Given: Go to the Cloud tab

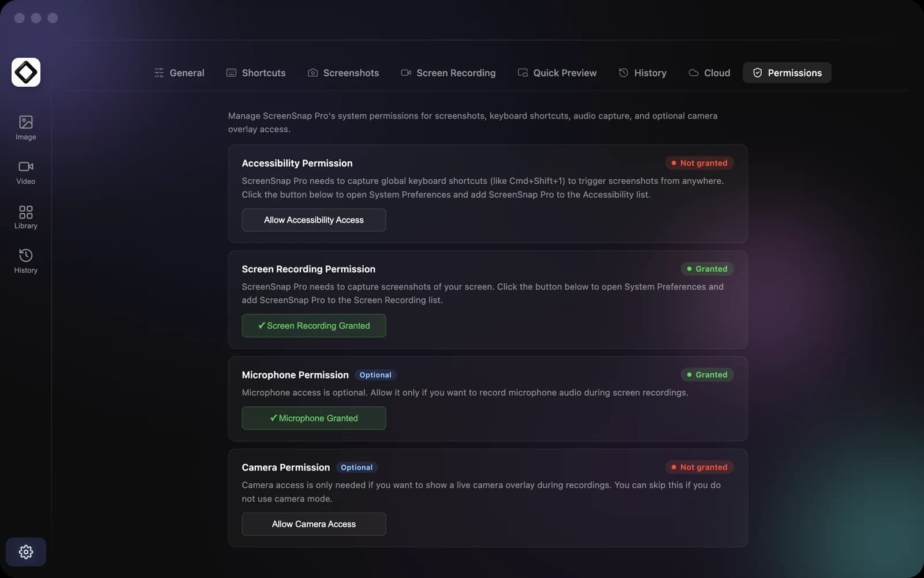Looking at the screenshot, I should tap(709, 73).
